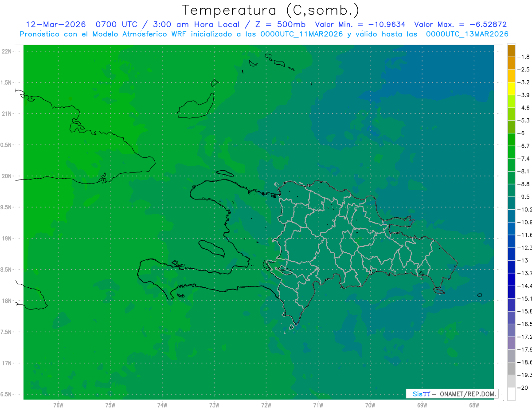Image resolution: width=532 pixels, height=411 pixels.
Task: Click the teal swatch between -9.5 and -10.2
Action: [x=511, y=203]
